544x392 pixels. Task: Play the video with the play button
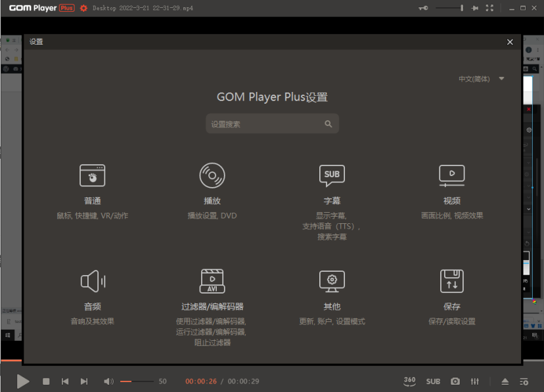23,381
